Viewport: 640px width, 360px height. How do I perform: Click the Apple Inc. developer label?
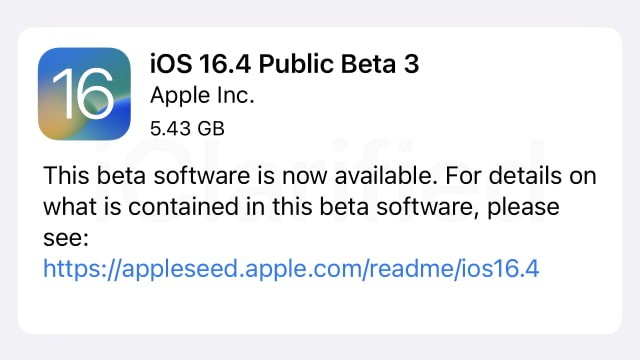202,96
